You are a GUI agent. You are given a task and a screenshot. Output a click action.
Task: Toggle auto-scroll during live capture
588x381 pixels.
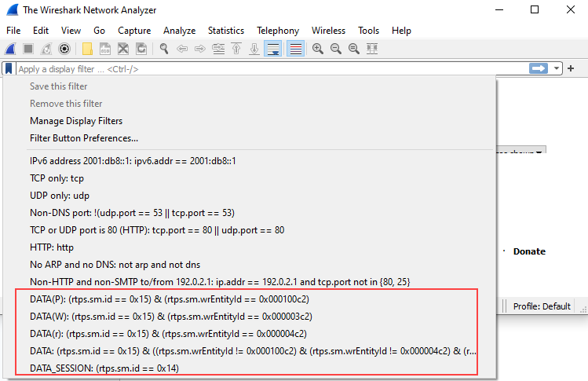point(273,49)
